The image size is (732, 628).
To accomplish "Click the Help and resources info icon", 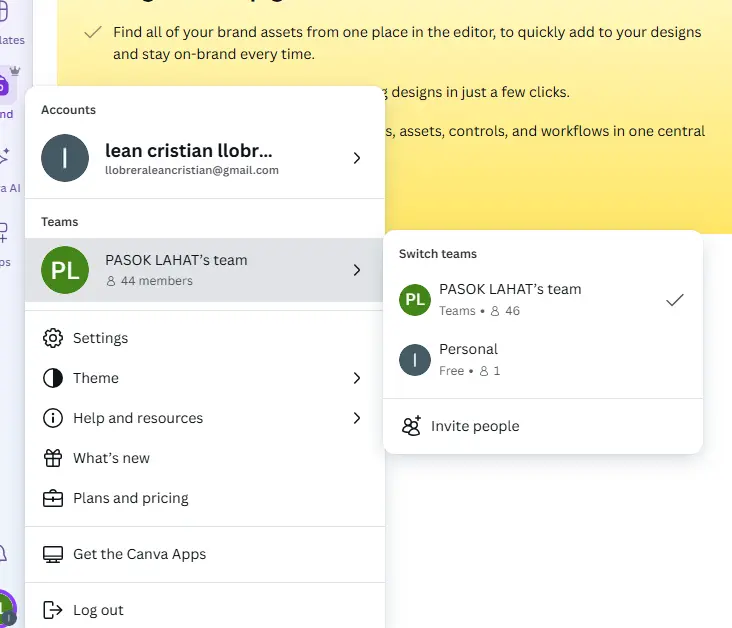I will click(53, 418).
